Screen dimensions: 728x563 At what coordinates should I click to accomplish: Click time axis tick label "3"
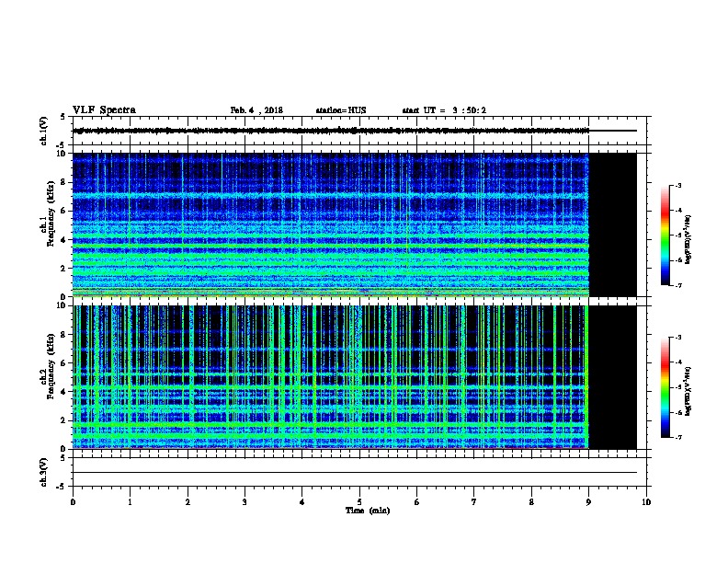pos(245,502)
